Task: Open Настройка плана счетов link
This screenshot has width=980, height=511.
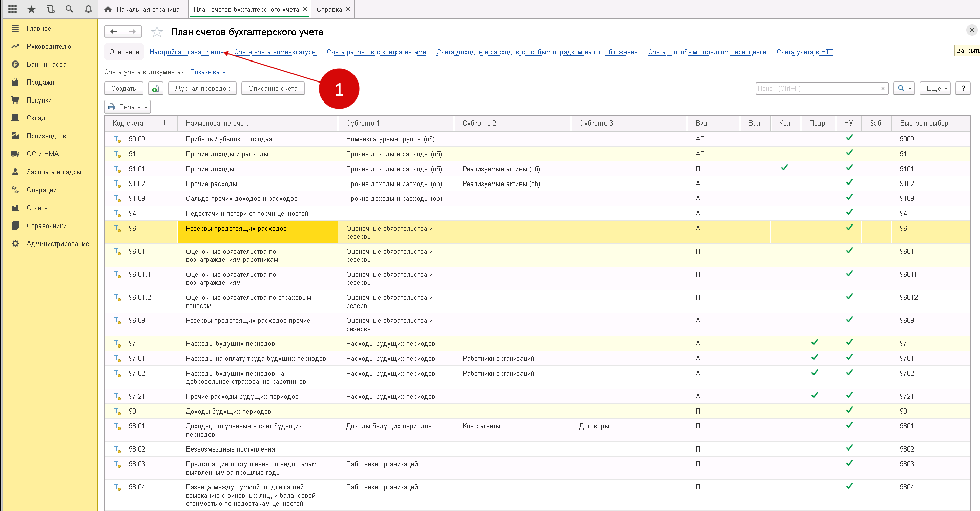Action: coord(186,52)
